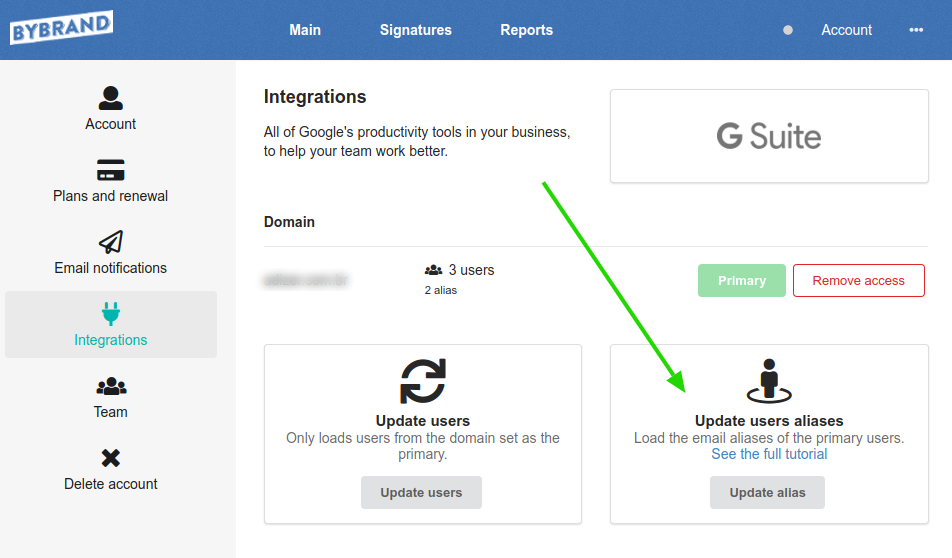Open the Reports navigation tab
Image resolution: width=952 pixels, height=558 pixels.
tap(526, 30)
